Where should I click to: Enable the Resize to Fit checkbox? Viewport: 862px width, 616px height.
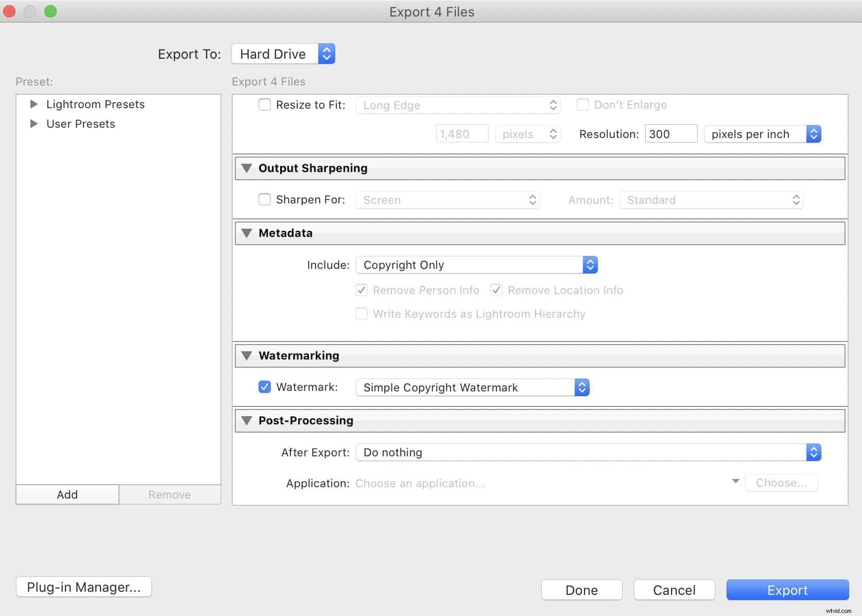[265, 105]
